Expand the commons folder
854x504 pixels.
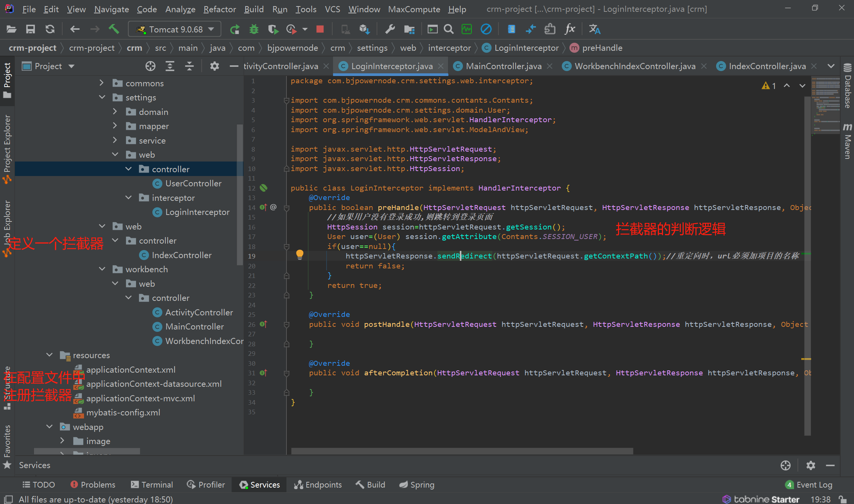click(x=102, y=83)
